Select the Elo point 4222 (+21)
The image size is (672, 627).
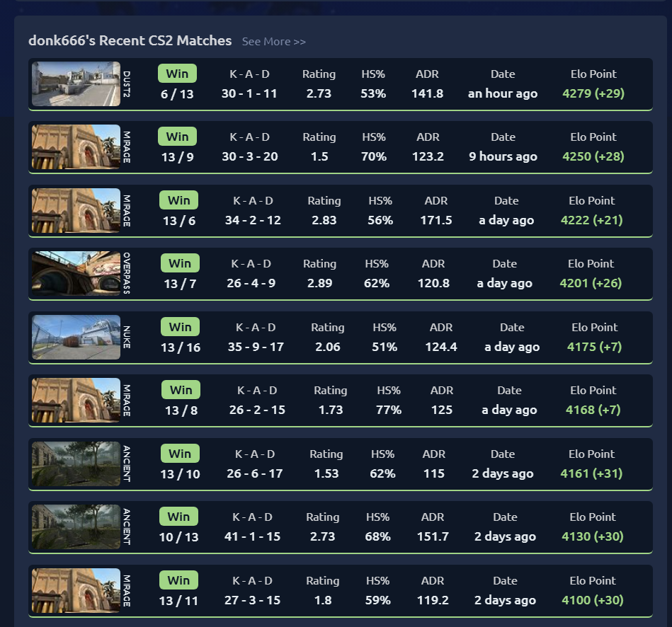coord(592,220)
